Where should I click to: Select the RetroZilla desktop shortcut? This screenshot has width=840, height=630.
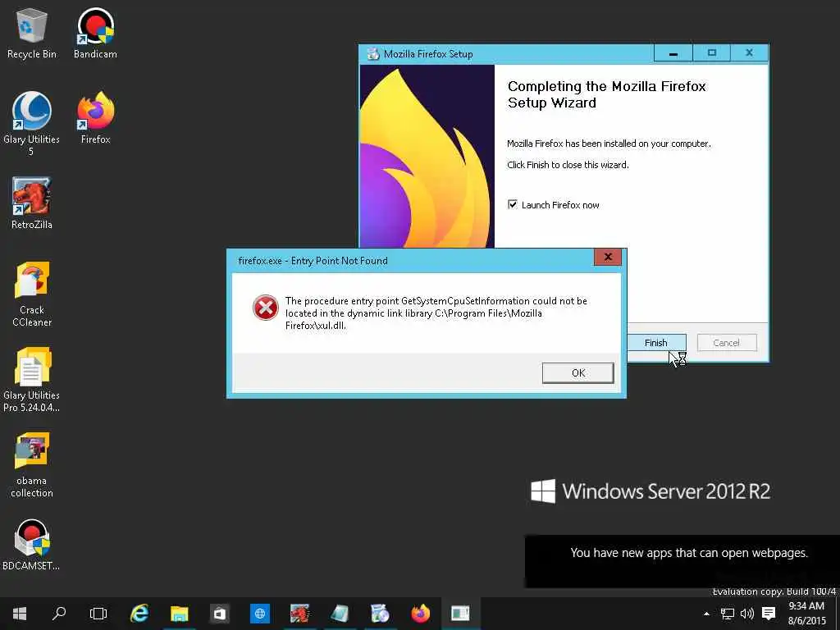point(32,203)
